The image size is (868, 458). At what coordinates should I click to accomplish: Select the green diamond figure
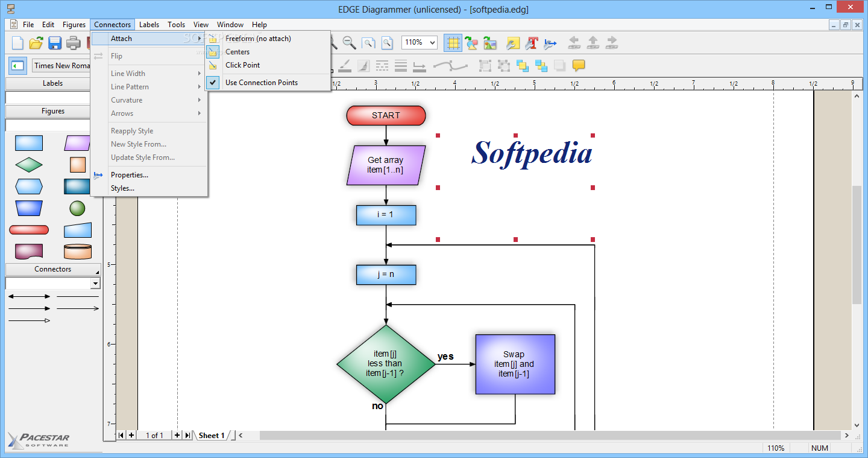(x=29, y=165)
